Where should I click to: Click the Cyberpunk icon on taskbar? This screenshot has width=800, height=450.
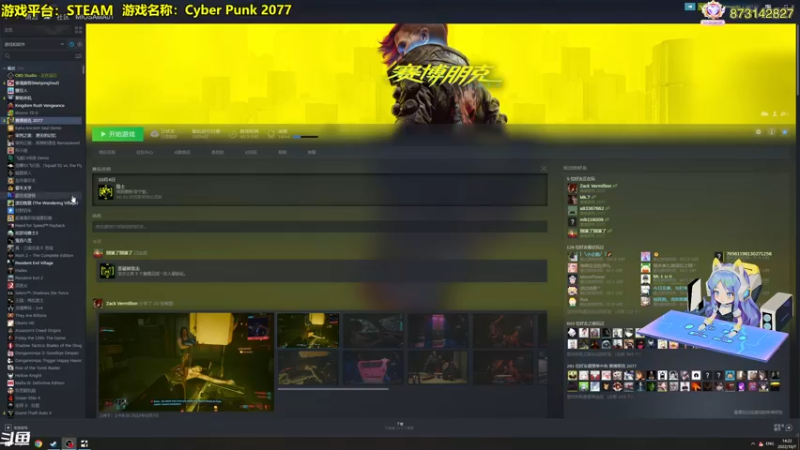click(84, 443)
